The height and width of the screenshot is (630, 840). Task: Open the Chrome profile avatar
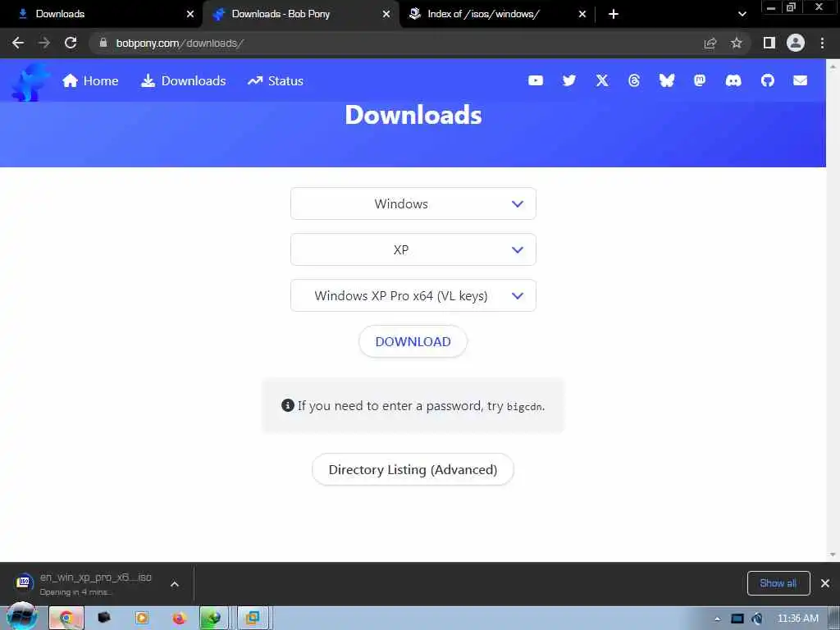pyautogui.click(x=796, y=43)
